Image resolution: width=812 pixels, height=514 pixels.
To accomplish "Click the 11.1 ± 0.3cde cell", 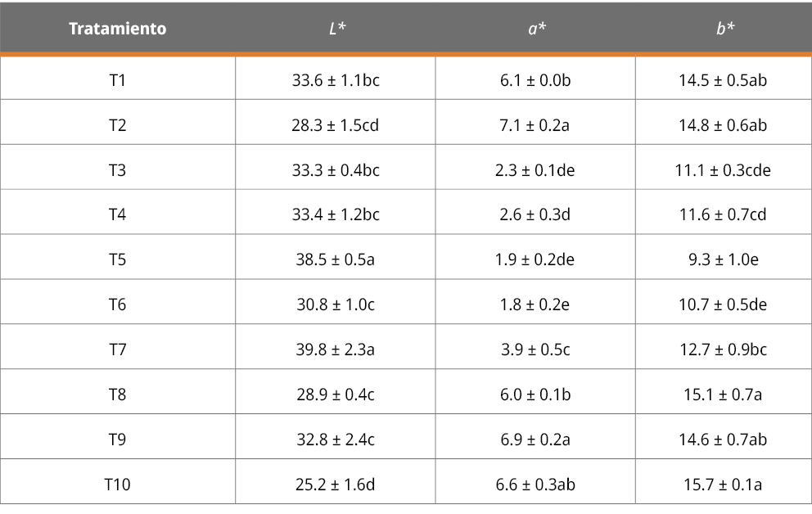I will click(723, 170).
